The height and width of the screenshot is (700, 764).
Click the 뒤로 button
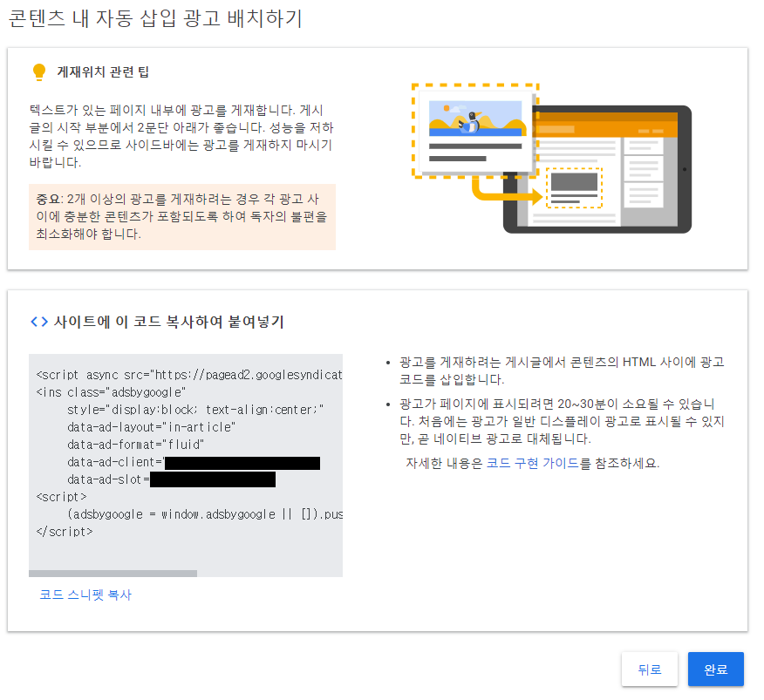point(650,669)
